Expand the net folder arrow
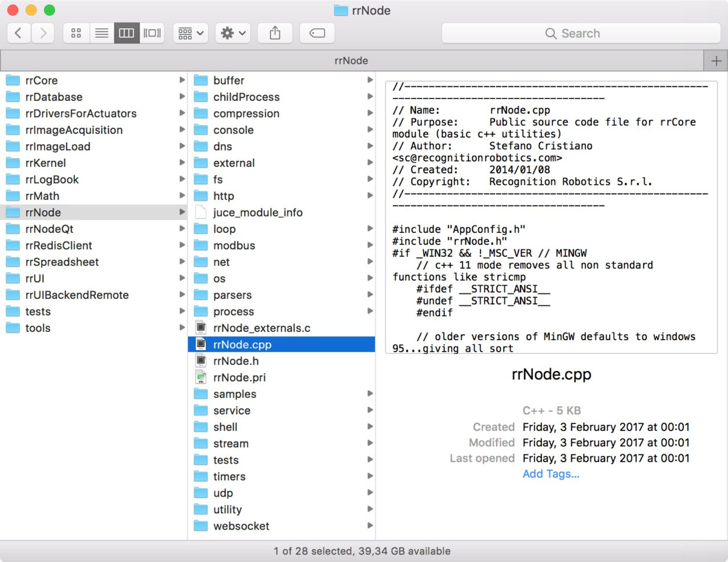Viewport: 728px width, 562px height. coord(370,261)
